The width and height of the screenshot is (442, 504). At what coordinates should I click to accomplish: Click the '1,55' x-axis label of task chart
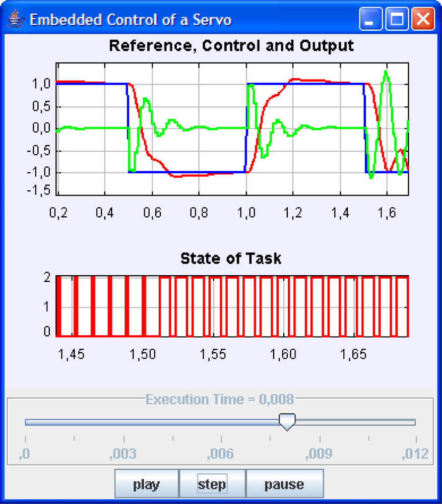click(213, 354)
